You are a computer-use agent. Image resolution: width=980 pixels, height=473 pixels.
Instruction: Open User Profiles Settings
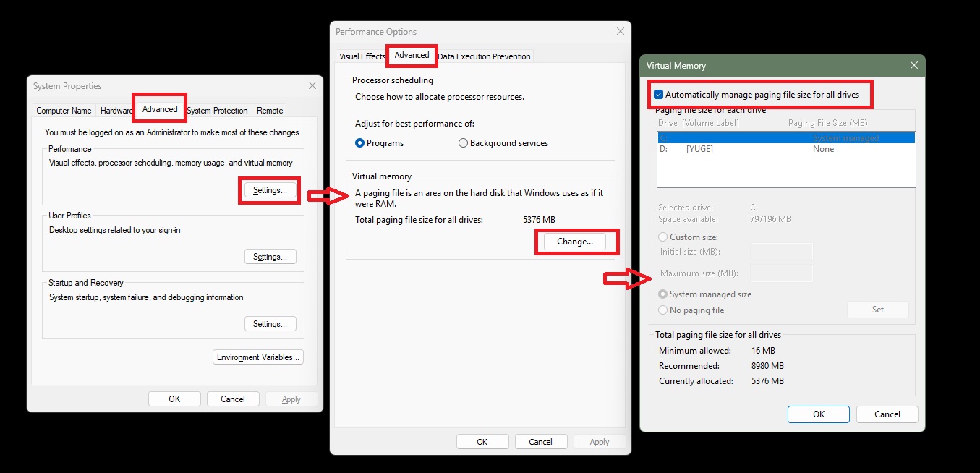270,257
